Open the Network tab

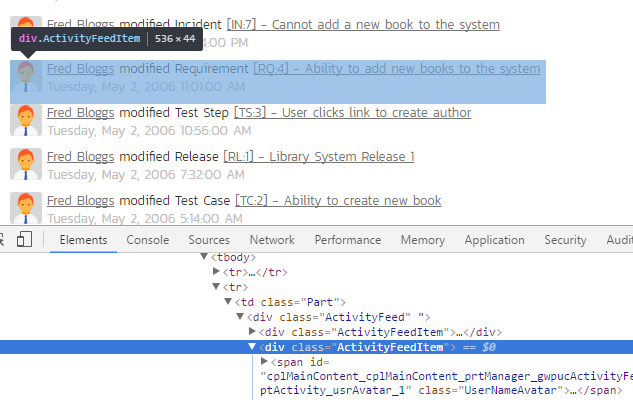pos(272,240)
